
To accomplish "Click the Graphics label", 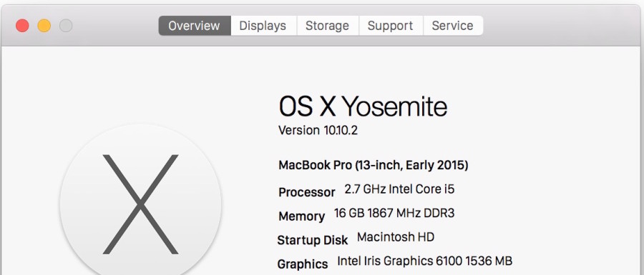I will click(x=303, y=264).
